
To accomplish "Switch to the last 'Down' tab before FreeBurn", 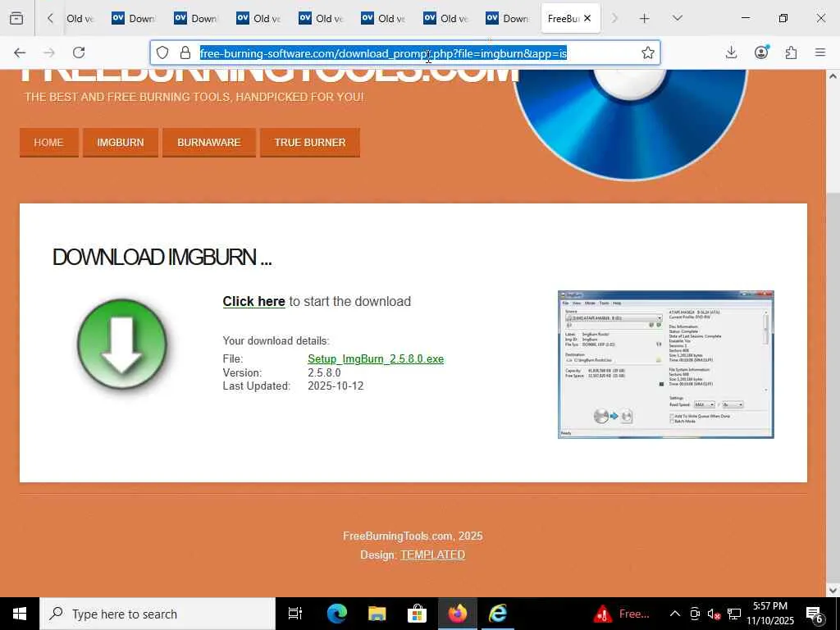I will click(x=508, y=18).
